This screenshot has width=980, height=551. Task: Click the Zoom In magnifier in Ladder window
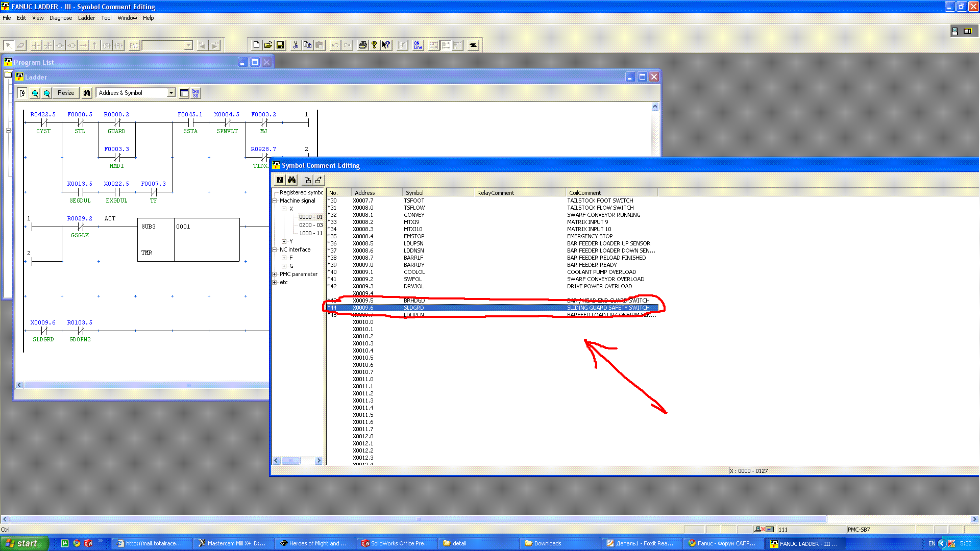[x=35, y=93]
